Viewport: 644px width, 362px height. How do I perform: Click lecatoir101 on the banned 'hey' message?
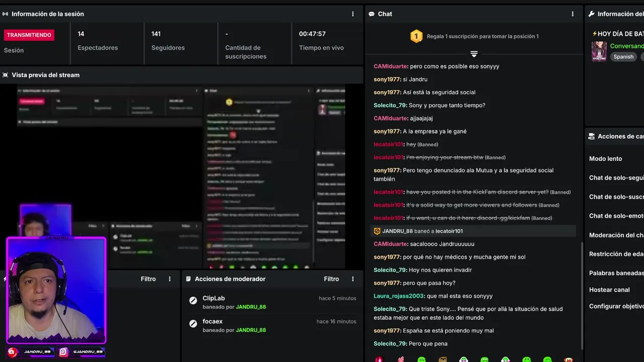(388, 145)
